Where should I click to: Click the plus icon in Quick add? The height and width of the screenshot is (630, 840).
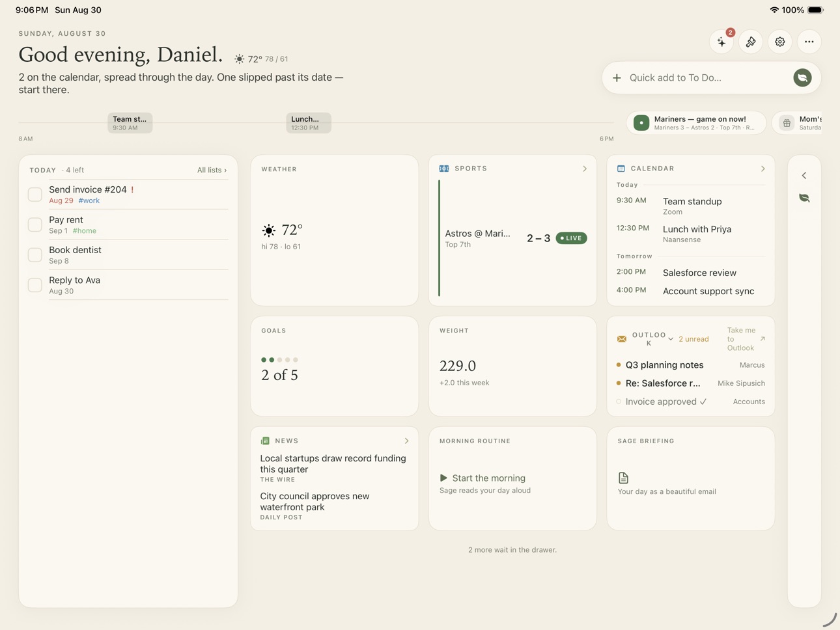coord(617,77)
